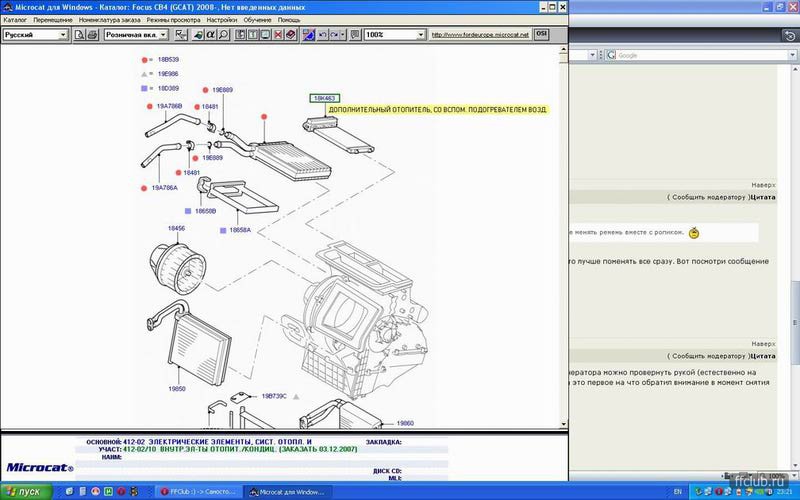Screen dimensions: 800x500
Task: Select part label 19A786B
Action: point(169,106)
